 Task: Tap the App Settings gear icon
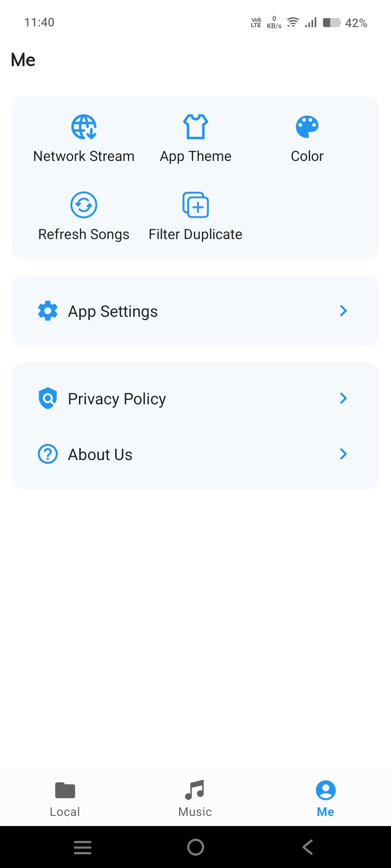pyautogui.click(x=48, y=311)
